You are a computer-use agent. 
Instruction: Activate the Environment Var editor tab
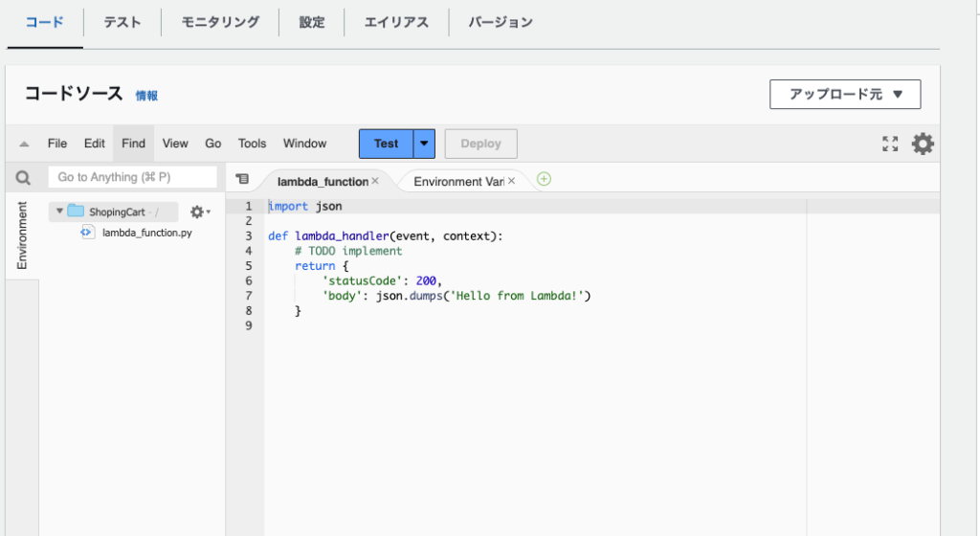click(458, 181)
